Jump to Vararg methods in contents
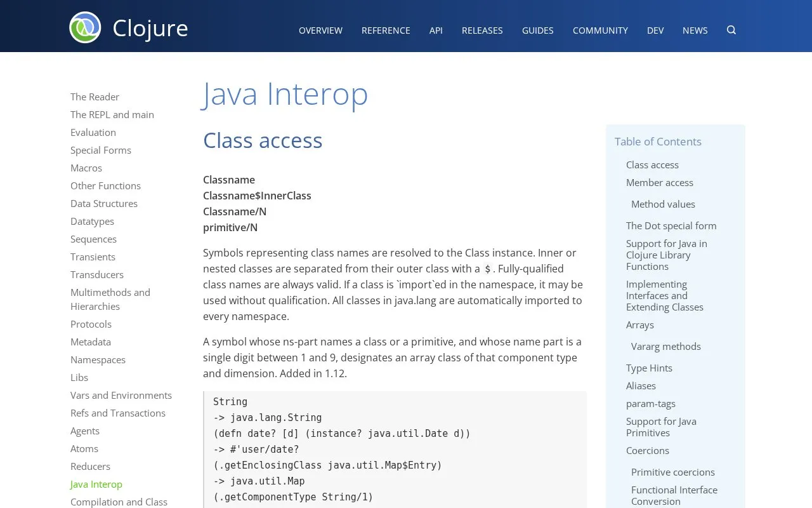 pos(666,346)
